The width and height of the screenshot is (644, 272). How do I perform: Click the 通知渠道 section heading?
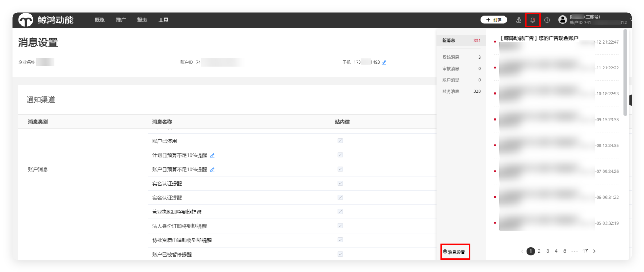(41, 100)
